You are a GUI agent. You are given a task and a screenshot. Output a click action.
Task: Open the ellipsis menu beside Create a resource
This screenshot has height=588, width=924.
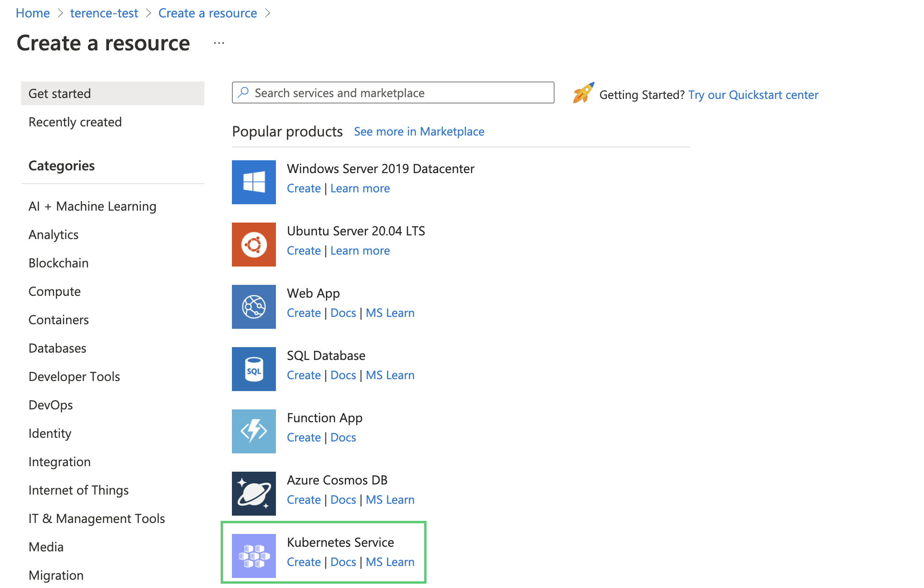click(219, 42)
